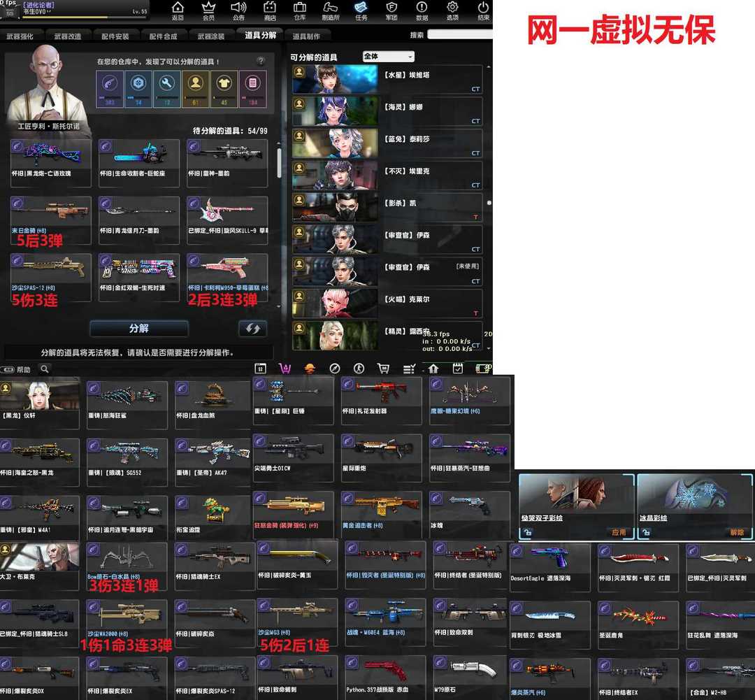The width and height of the screenshot is (755, 700).
Task: Select the 道具分解 active tab
Action: (261, 35)
